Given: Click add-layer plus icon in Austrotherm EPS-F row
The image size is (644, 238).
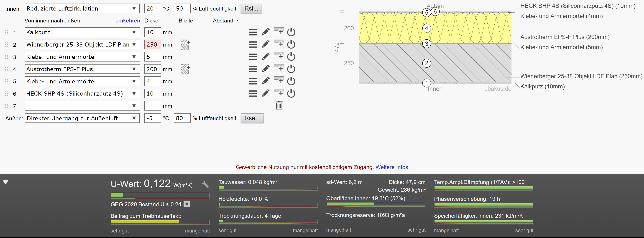Looking at the screenshot, I should pos(279,68).
